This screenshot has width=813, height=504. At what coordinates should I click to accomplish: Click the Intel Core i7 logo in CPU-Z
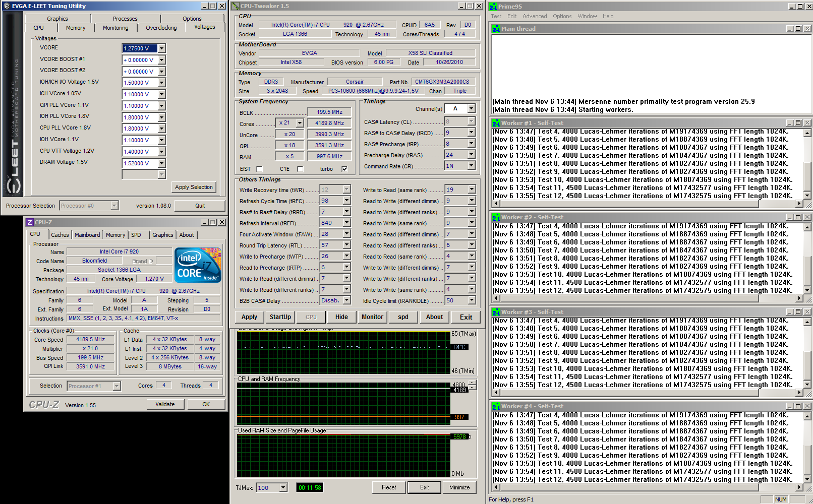click(x=198, y=265)
